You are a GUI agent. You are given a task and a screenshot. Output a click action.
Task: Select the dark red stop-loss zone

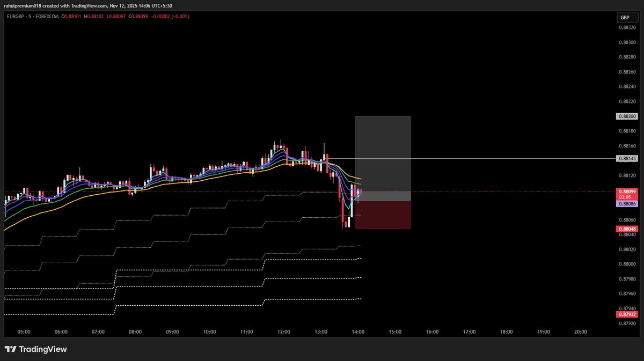click(x=383, y=215)
